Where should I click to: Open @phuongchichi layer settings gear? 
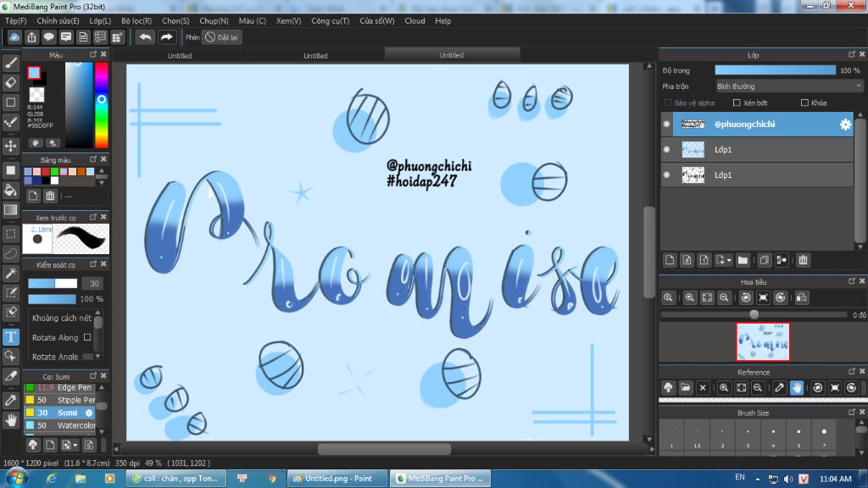click(845, 125)
